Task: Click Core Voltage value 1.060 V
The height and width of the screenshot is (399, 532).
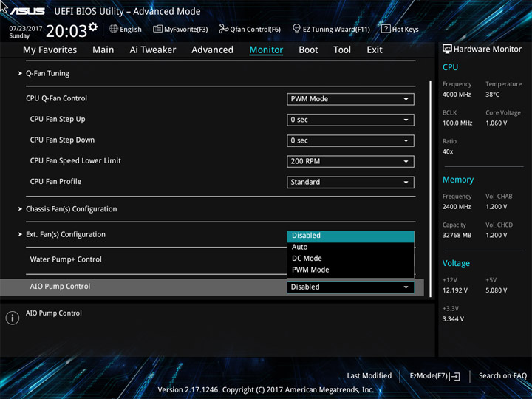Action: point(497,123)
